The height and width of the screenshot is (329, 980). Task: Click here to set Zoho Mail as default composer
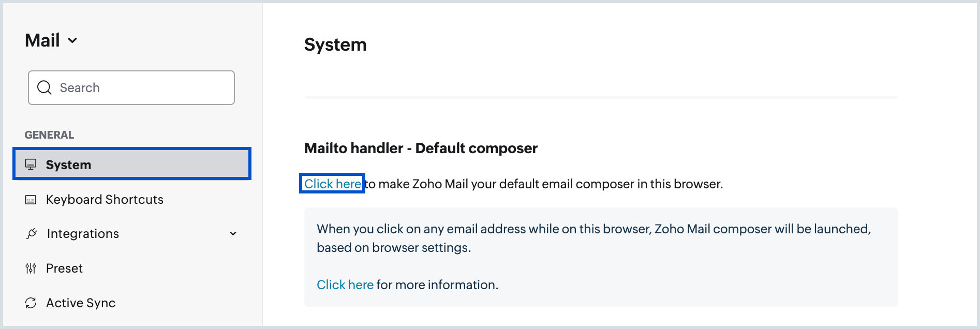pyautogui.click(x=332, y=183)
